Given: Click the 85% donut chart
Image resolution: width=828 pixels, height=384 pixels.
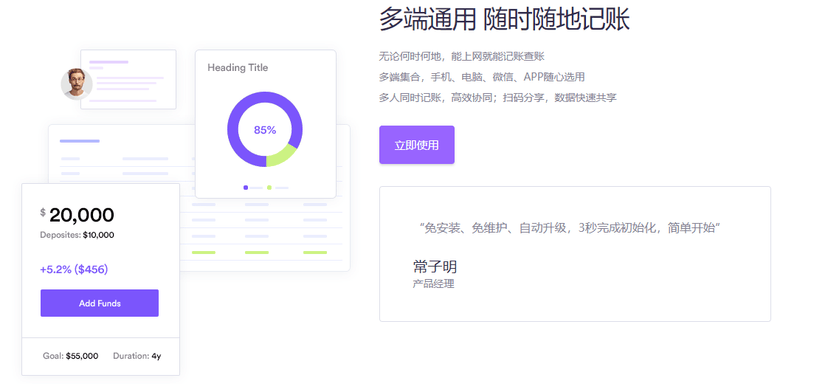Looking at the screenshot, I should click(265, 129).
